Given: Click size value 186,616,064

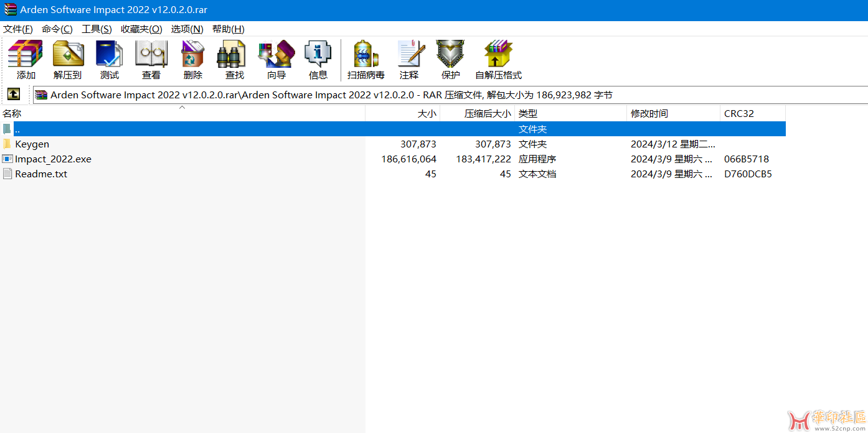Looking at the screenshot, I should pyautogui.click(x=408, y=159).
